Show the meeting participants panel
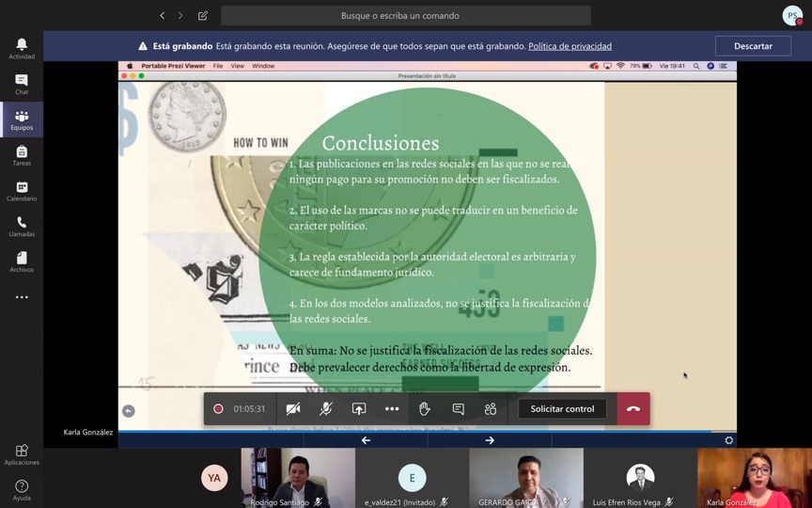Image resolution: width=812 pixels, height=508 pixels. pyautogui.click(x=491, y=409)
